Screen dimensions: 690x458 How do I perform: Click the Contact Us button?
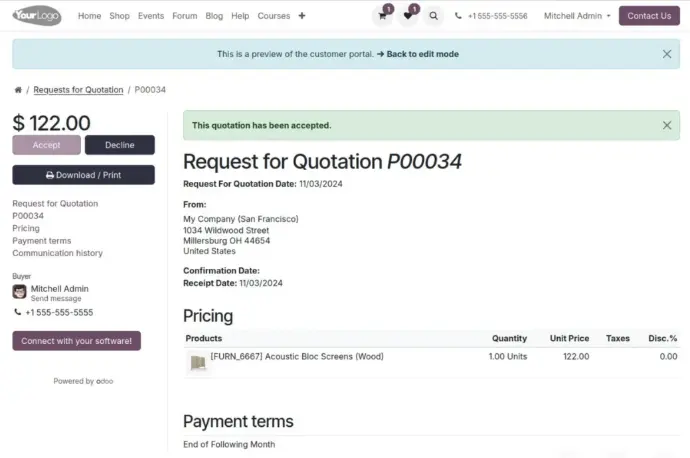point(649,16)
